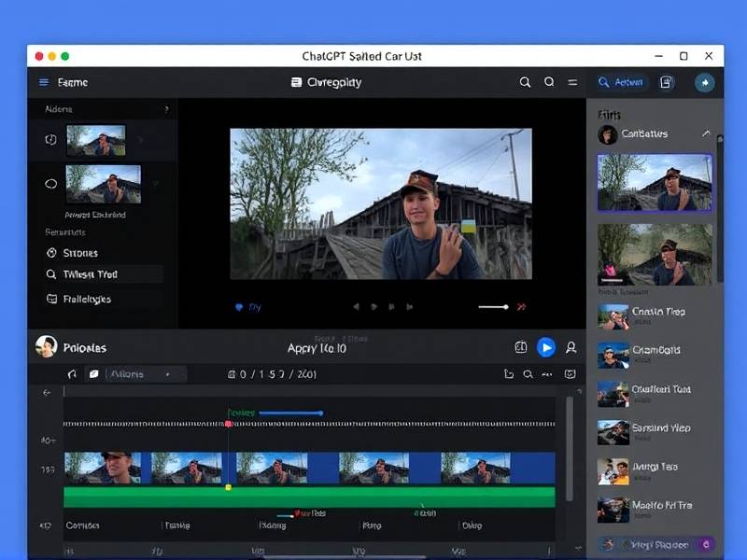Toggle the clock icon beside the first clip
Image resolution: width=747 pixels, height=560 pixels.
tap(51, 140)
